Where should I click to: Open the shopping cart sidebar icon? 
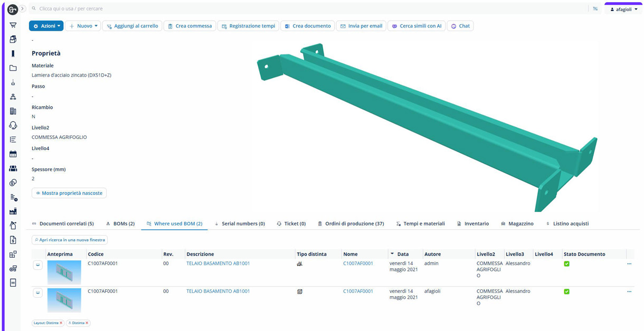click(x=13, y=25)
